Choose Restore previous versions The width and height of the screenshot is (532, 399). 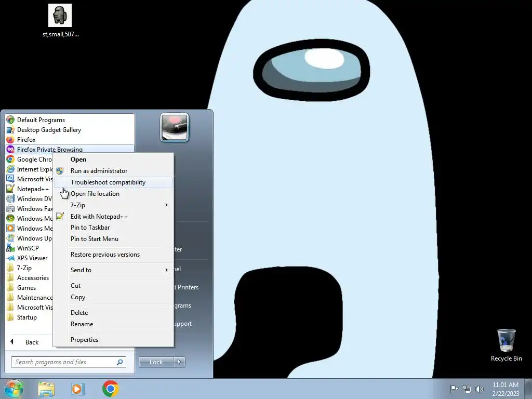pos(113,255)
